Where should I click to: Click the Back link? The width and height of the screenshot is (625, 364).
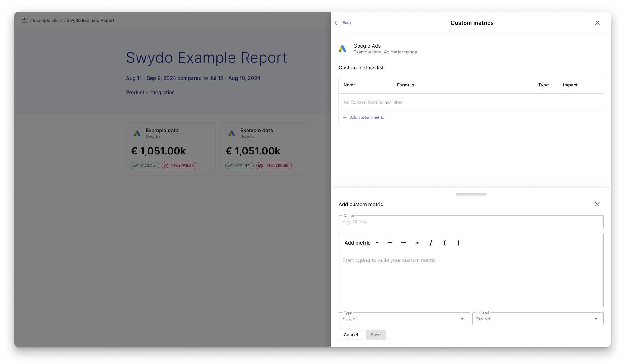347,23
